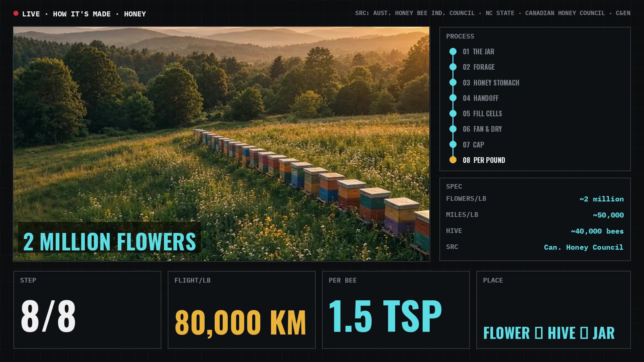
Task: Select the Flowers/LB ~2 million value
Action: point(601,199)
